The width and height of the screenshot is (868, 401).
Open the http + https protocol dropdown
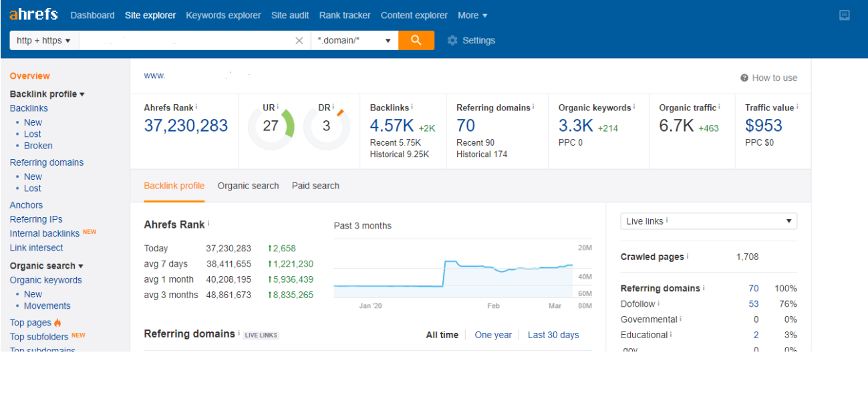tap(44, 41)
